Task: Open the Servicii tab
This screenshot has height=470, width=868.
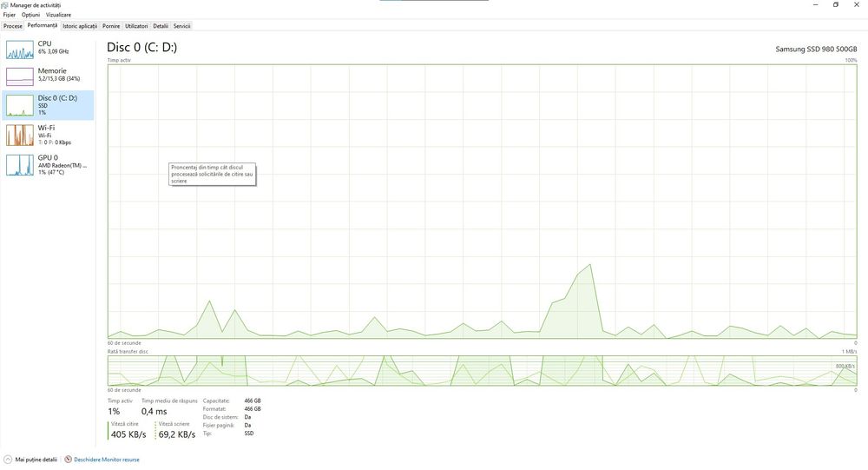Action: [x=181, y=26]
